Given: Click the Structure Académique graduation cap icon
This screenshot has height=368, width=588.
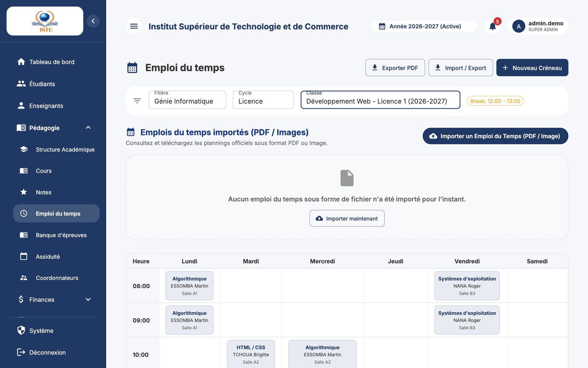Looking at the screenshot, I should tap(24, 149).
